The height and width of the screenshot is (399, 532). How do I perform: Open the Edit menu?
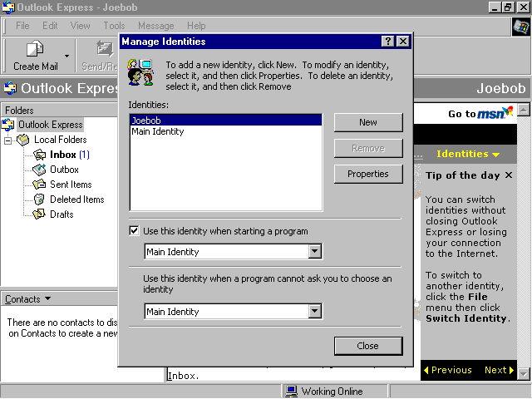[50, 26]
